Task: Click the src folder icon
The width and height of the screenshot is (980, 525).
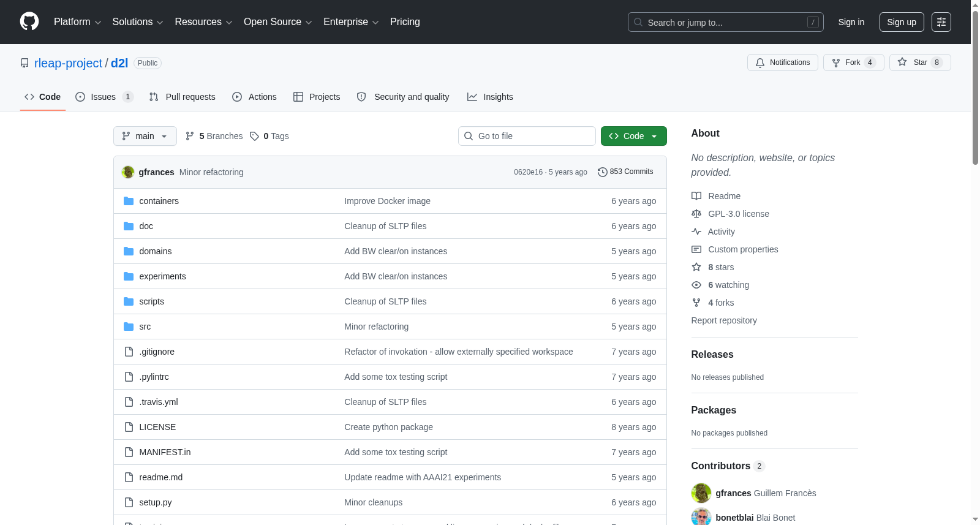Action: (x=129, y=327)
